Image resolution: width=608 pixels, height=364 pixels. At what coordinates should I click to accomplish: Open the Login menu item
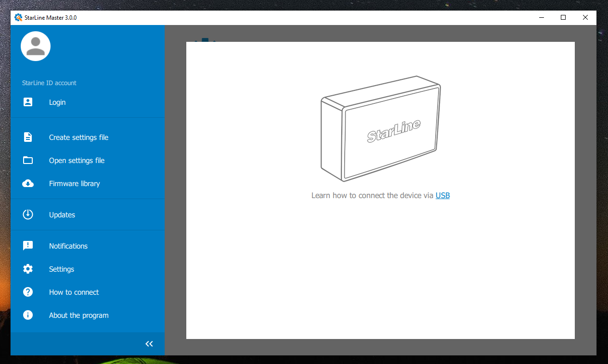coord(88,102)
